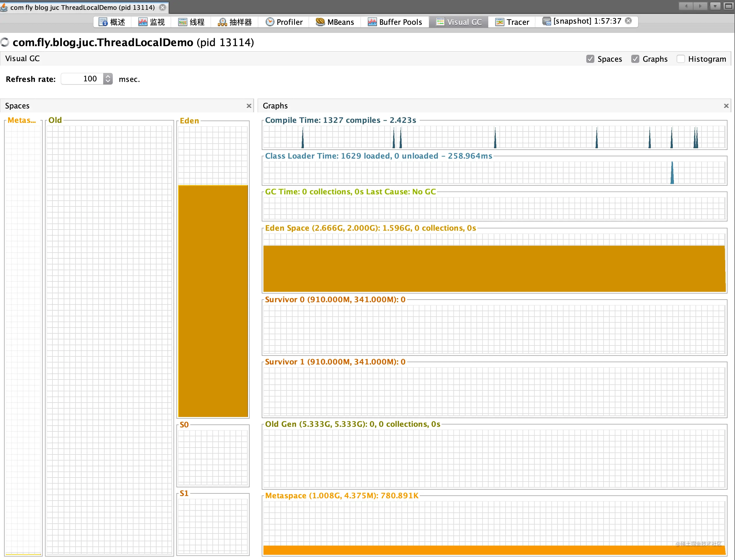Click the 监视 chart icon
The height and width of the screenshot is (560, 735).
(x=143, y=22)
